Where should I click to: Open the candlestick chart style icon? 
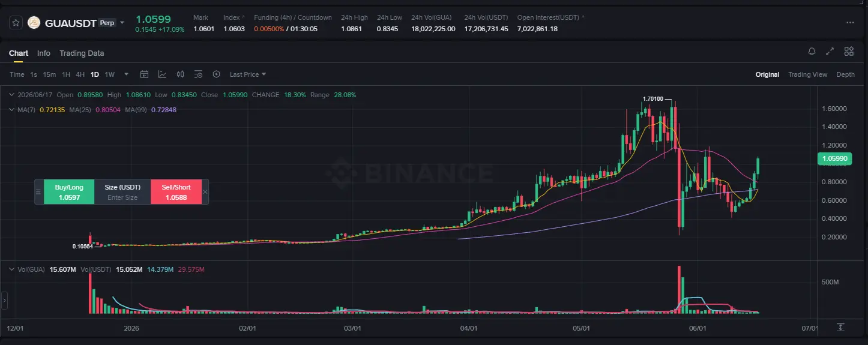click(x=180, y=74)
